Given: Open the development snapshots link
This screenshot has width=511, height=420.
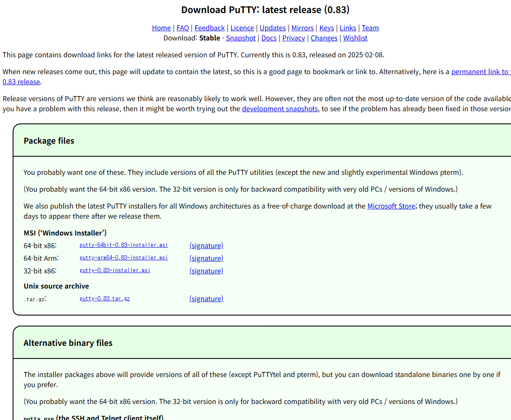Looking at the screenshot, I should pyautogui.click(x=280, y=109).
